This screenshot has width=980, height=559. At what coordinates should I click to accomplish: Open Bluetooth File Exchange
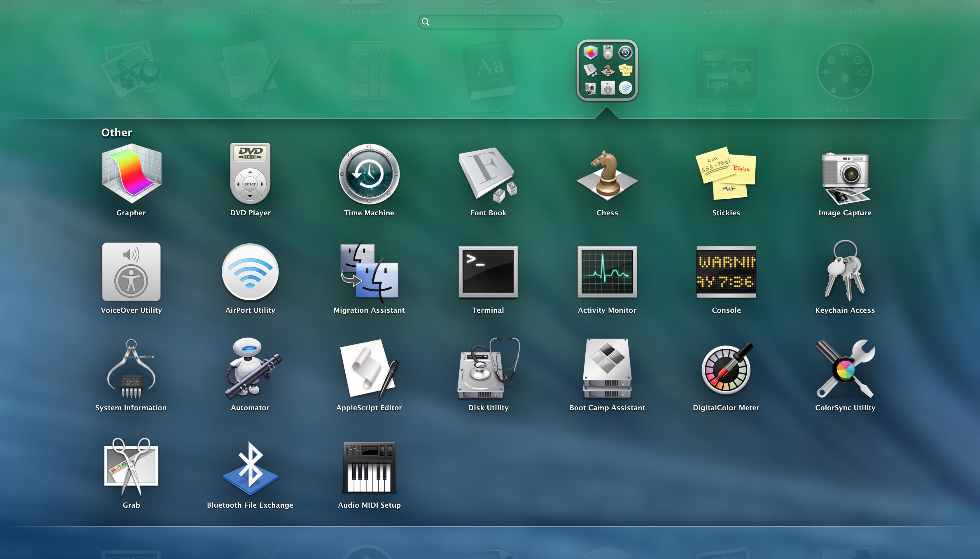pos(250,467)
